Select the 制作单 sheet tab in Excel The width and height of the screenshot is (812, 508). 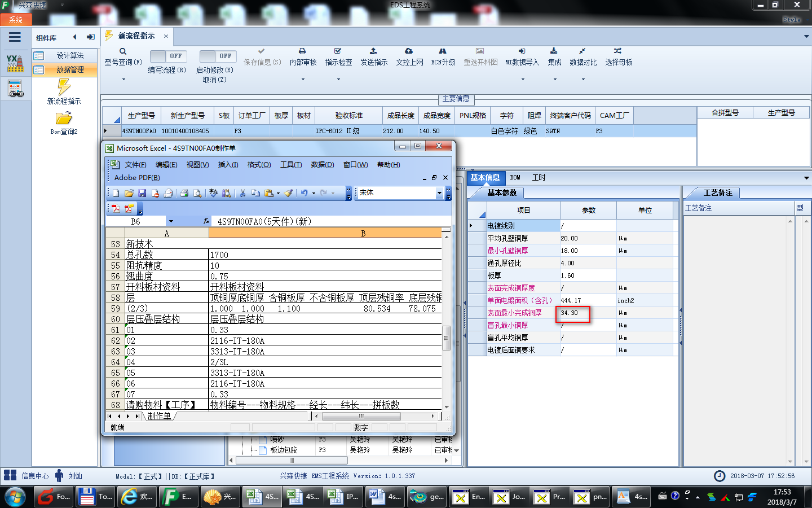click(159, 416)
